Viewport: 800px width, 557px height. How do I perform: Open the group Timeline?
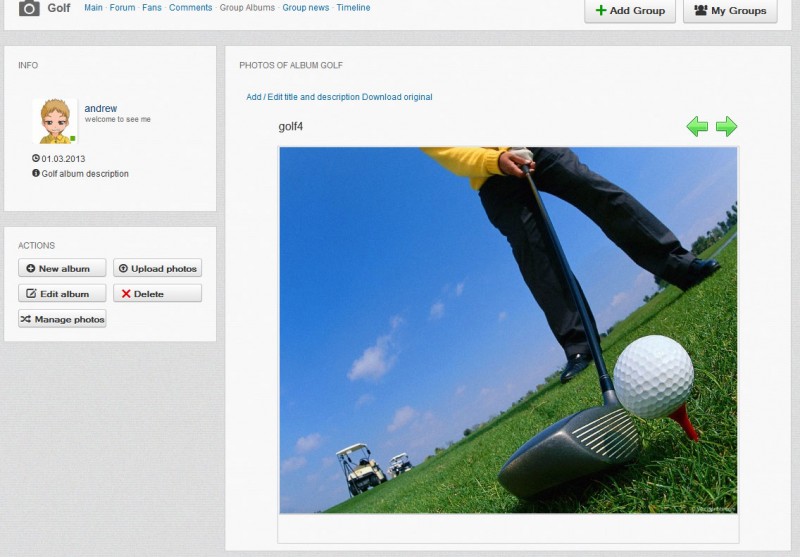pos(354,8)
